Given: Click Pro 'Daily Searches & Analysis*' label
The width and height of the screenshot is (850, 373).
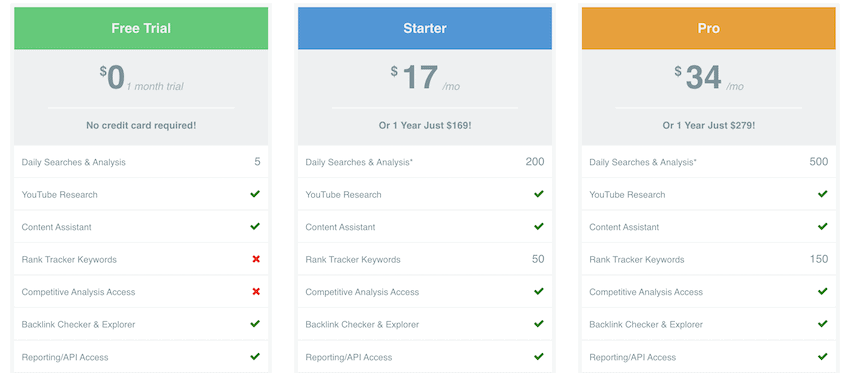Looking at the screenshot, I should pyautogui.click(x=643, y=162).
